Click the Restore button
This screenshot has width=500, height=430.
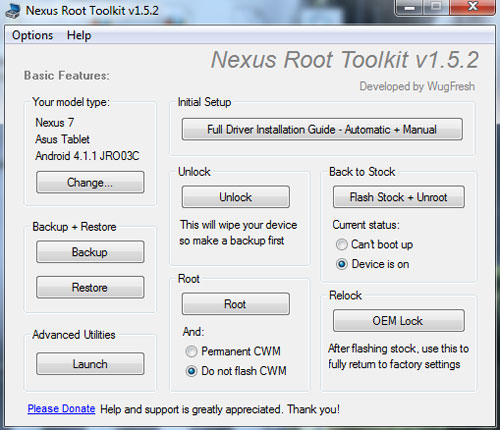90,287
